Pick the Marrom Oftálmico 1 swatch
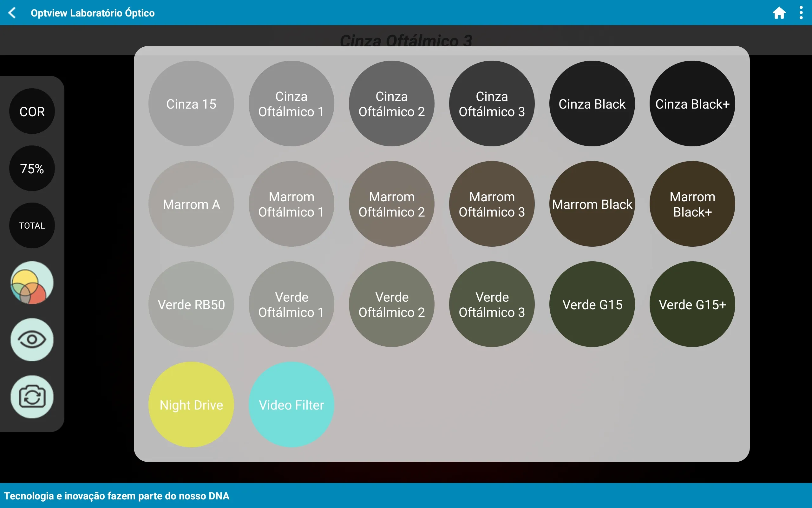The width and height of the screenshot is (812, 508). pos(291,204)
